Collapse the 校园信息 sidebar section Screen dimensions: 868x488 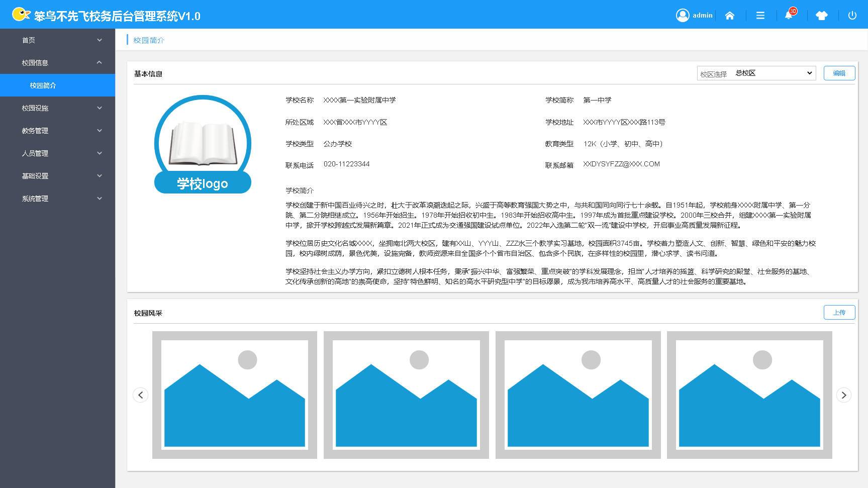point(57,63)
